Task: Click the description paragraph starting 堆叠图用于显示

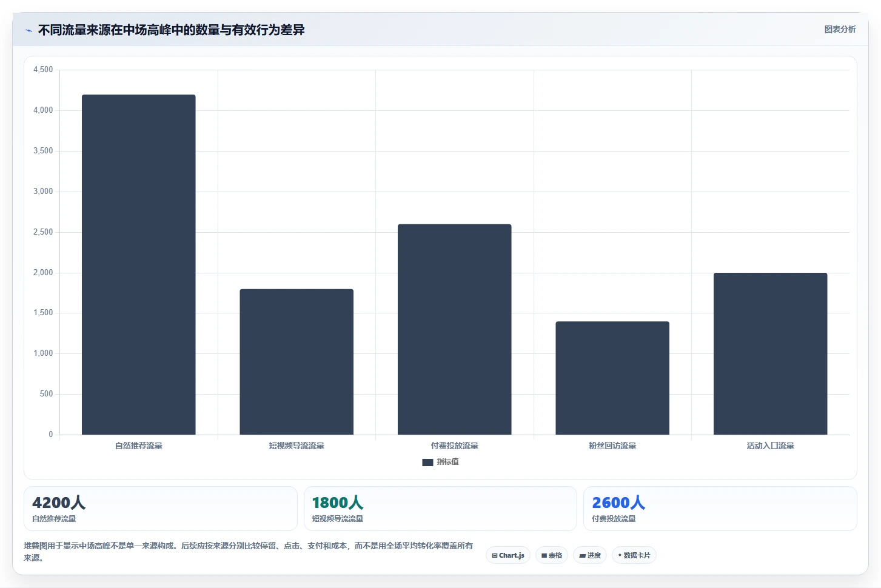Action: (249, 552)
